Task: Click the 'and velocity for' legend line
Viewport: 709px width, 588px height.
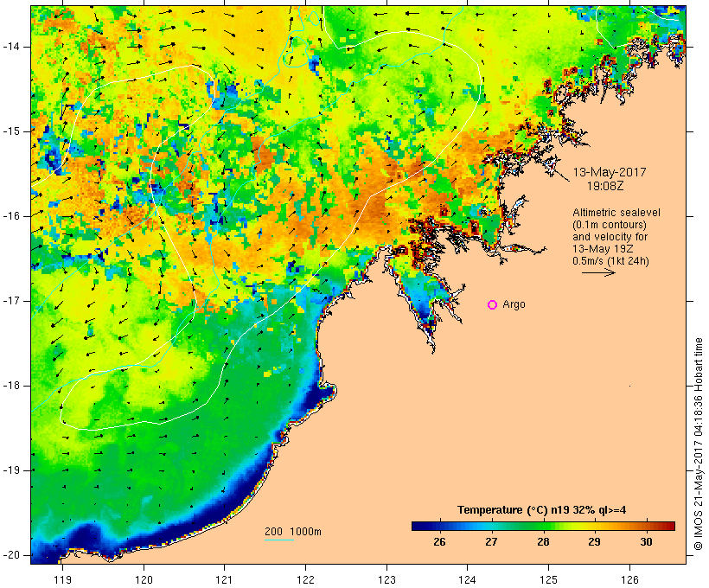Action: click(x=610, y=237)
